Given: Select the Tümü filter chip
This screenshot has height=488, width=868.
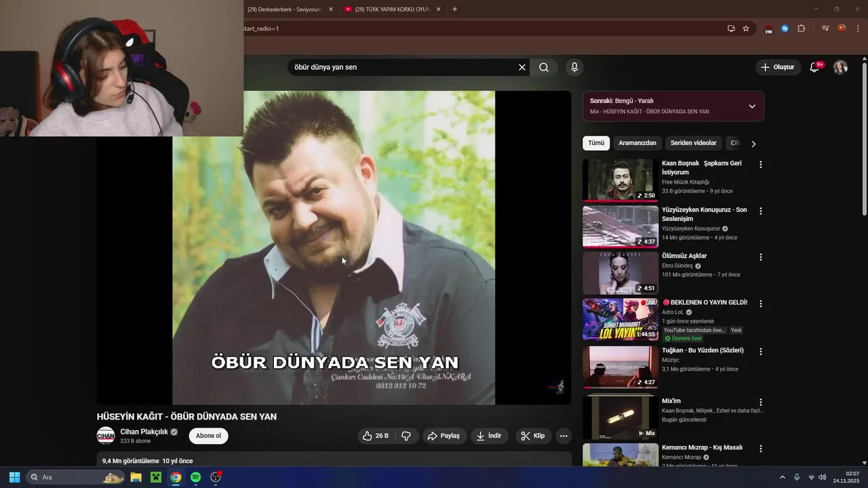Looking at the screenshot, I should [596, 143].
